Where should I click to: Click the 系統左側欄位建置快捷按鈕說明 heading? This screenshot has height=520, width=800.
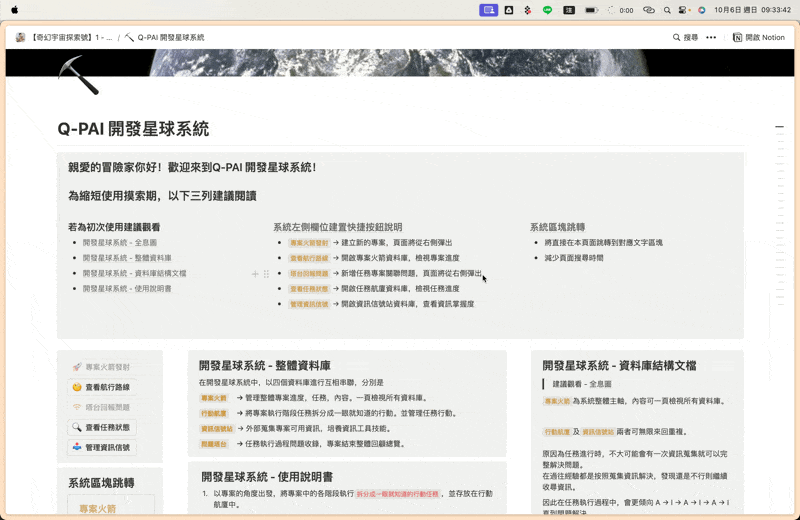tap(338, 228)
